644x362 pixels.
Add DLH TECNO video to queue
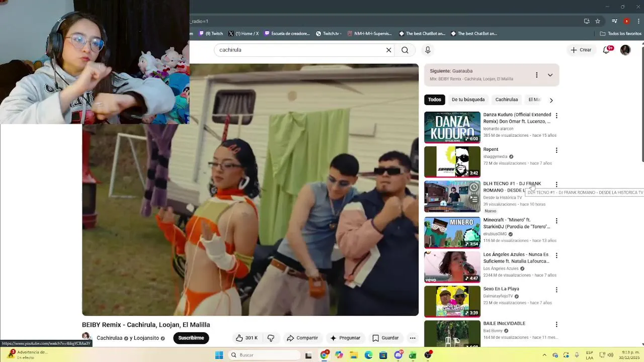pyautogui.click(x=474, y=199)
